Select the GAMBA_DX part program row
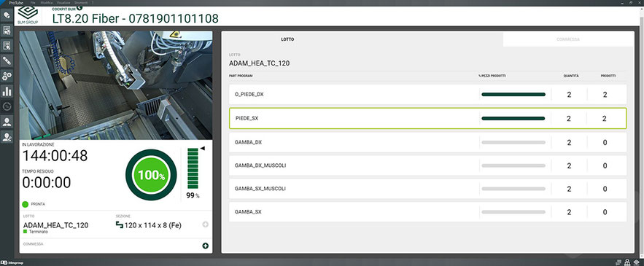644x266 pixels. point(427,142)
